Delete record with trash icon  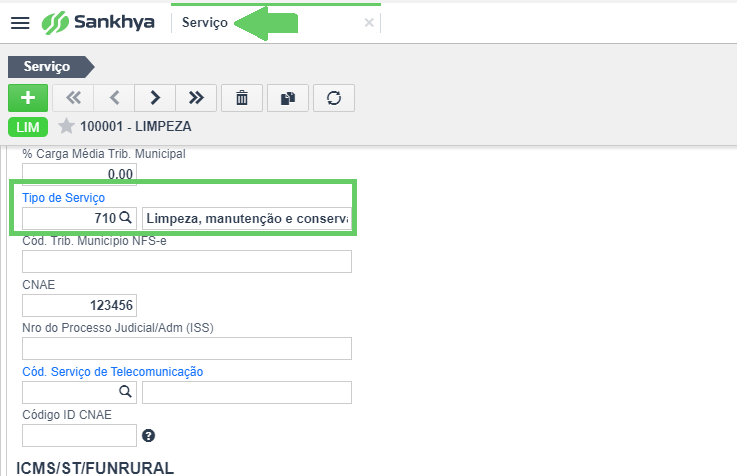(x=242, y=98)
